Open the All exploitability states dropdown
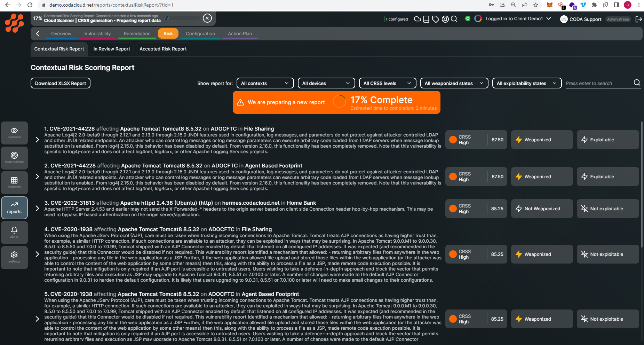Image resolution: width=644 pixels, height=345 pixels. pyautogui.click(x=527, y=83)
